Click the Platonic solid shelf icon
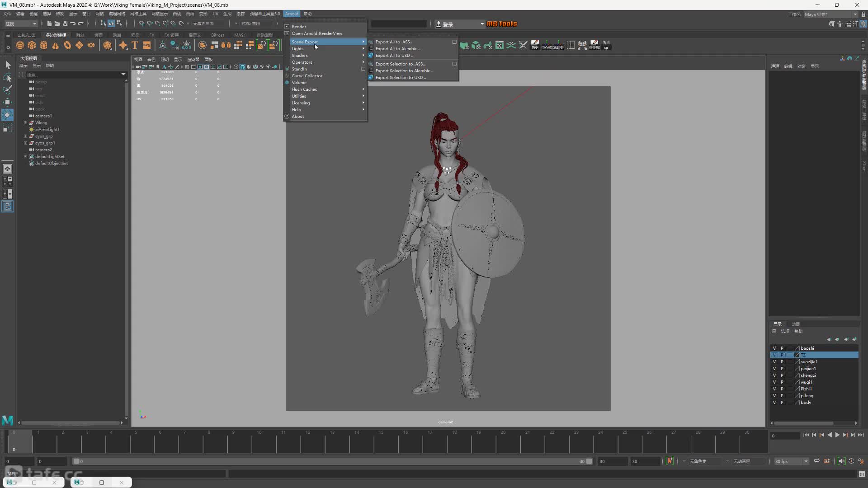The width and height of the screenshot is (868, 488). point(107,45)
